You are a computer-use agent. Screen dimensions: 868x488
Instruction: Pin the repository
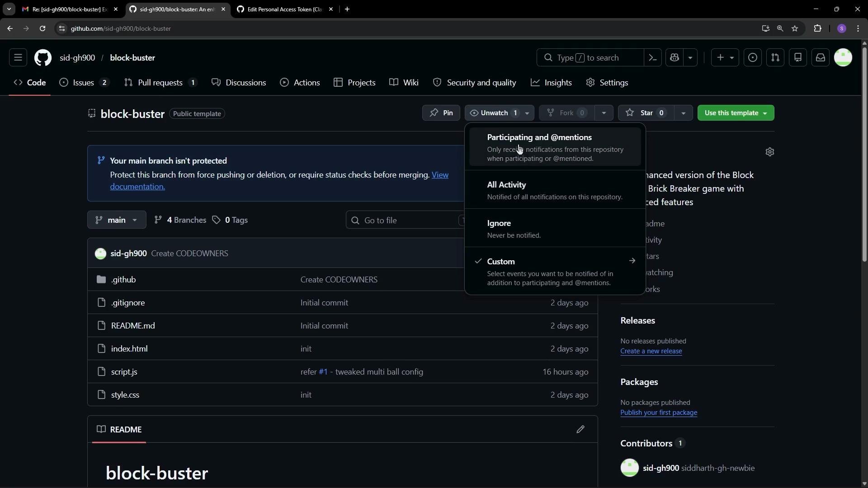point(441,113)
